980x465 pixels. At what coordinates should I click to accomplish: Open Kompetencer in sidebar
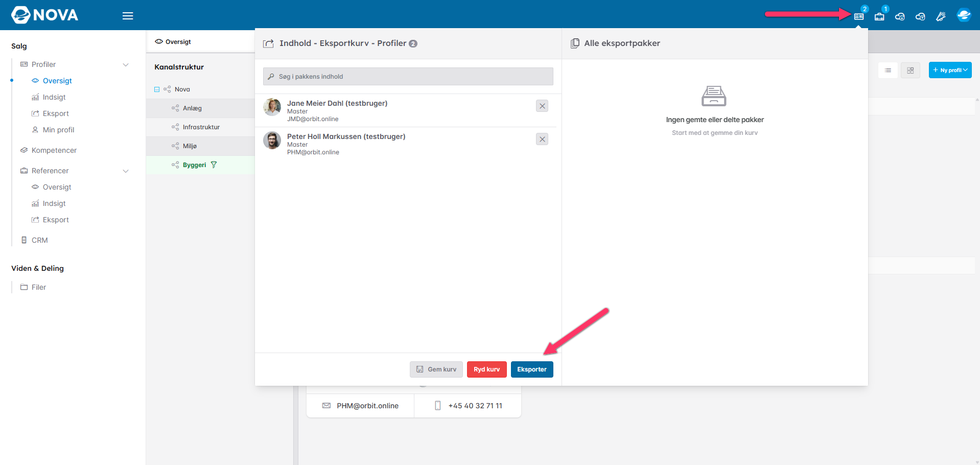[54, 150]
